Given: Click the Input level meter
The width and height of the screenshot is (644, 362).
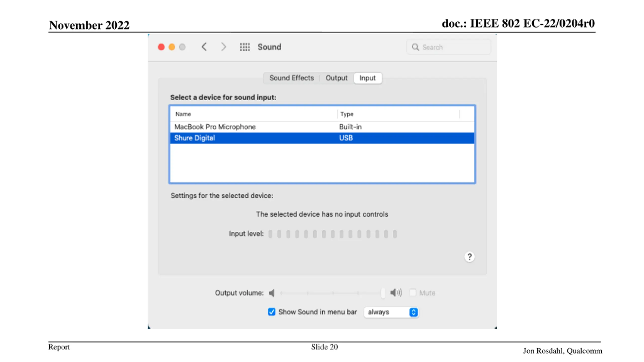Looking at the screenshot, I should coord(333,234).
